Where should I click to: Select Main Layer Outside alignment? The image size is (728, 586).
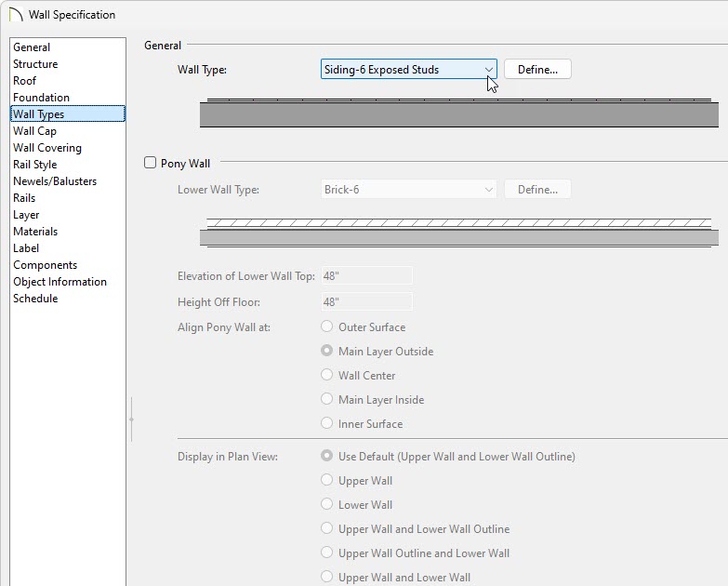pyautogui.click(x=327, y=351)
